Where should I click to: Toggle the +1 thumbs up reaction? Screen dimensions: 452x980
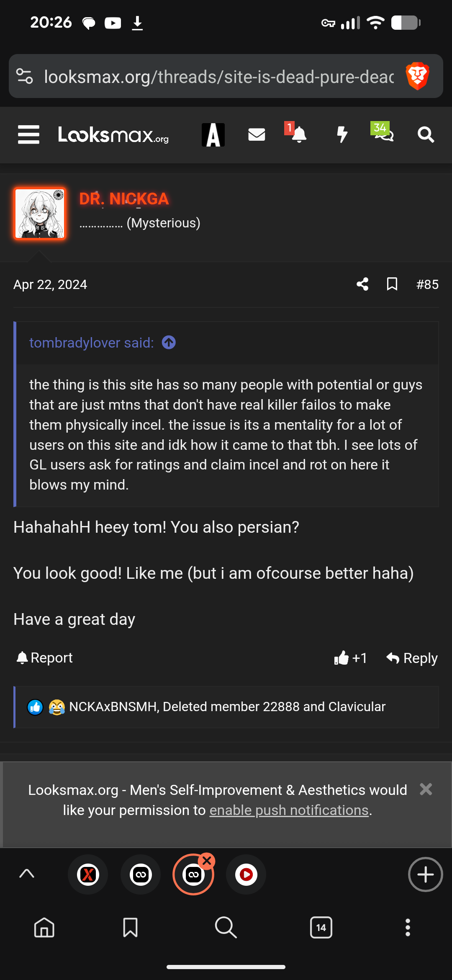(x=351, y=658)
